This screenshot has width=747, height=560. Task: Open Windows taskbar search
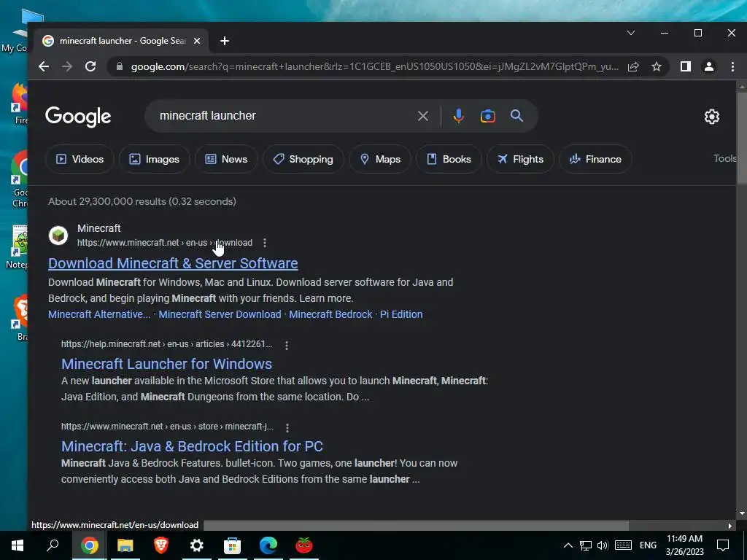tap(53, 545)
